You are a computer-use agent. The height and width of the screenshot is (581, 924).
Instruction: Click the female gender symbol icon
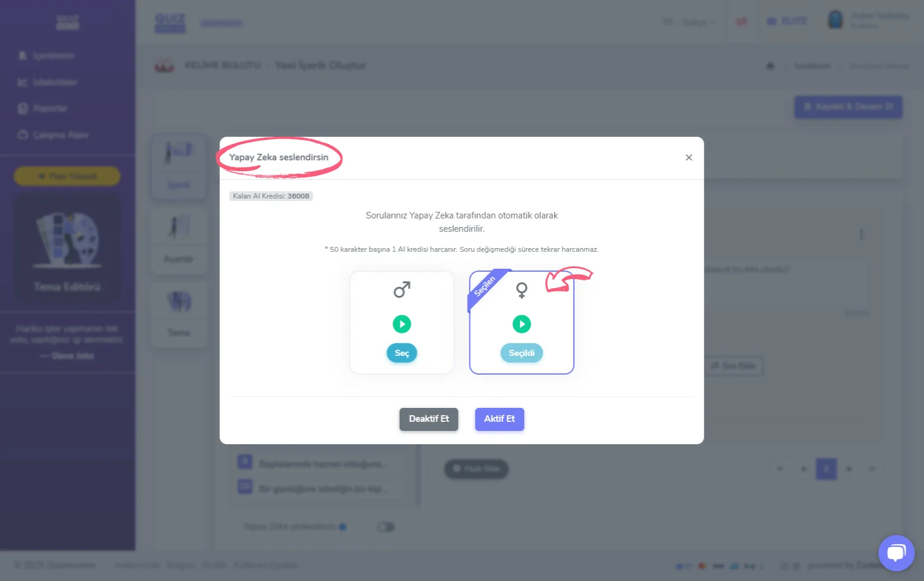coord(522,290)
